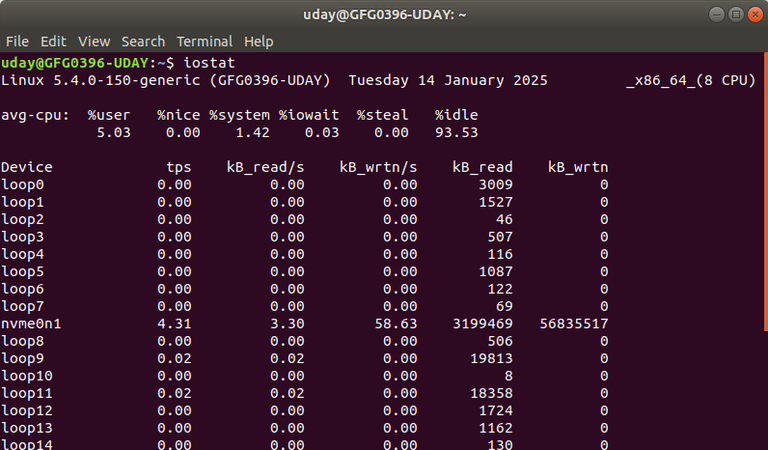Image resolution: width=768 pixels, height=450 pixels.
Task: Click the Linux 5.4.0-150-generic kernel text
Action: click(x=100, y=80)
